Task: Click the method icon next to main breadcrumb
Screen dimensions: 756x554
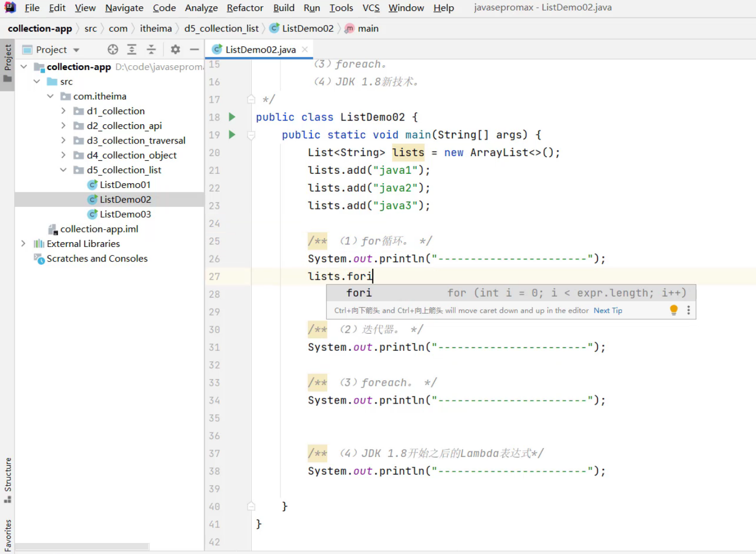Action: [x=350, y=28]
